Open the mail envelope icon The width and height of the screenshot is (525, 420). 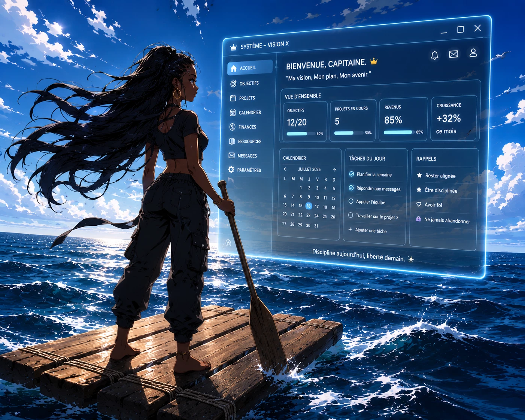[x=453, y=54]
